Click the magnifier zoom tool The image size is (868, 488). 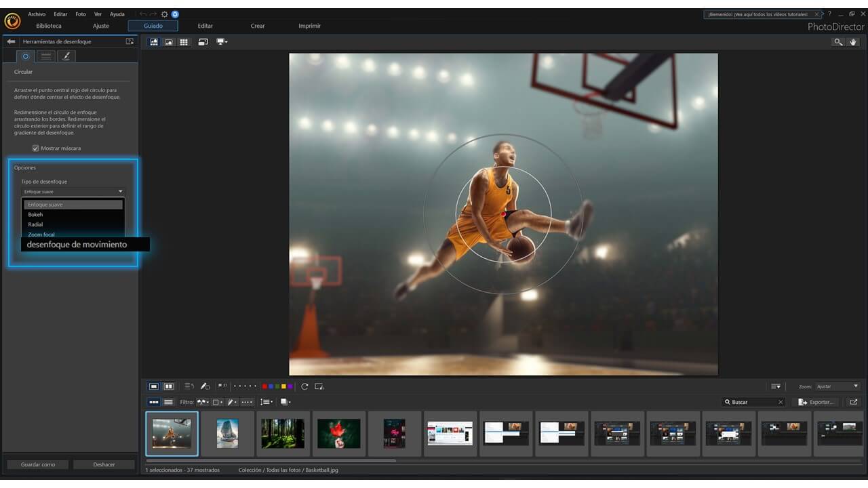coord(839,42)
